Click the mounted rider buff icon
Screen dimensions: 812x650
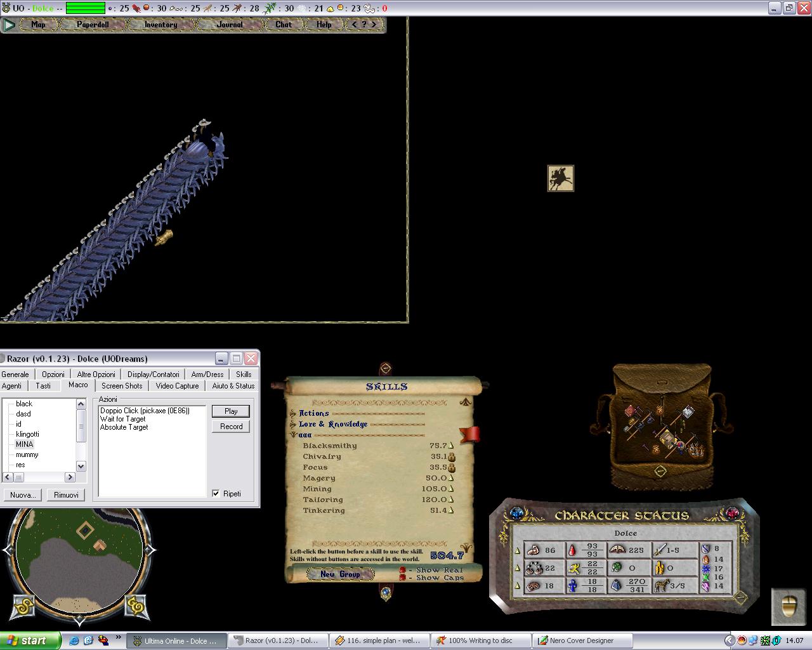(x=561, y=178)
